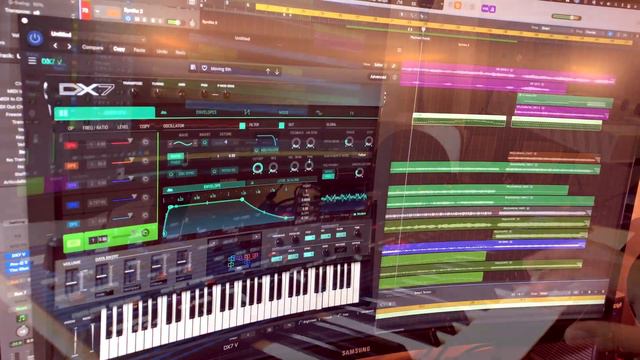Toggle the plugin power bypass button
Screen dimensions: 640x360
click(x=35, y=38)
